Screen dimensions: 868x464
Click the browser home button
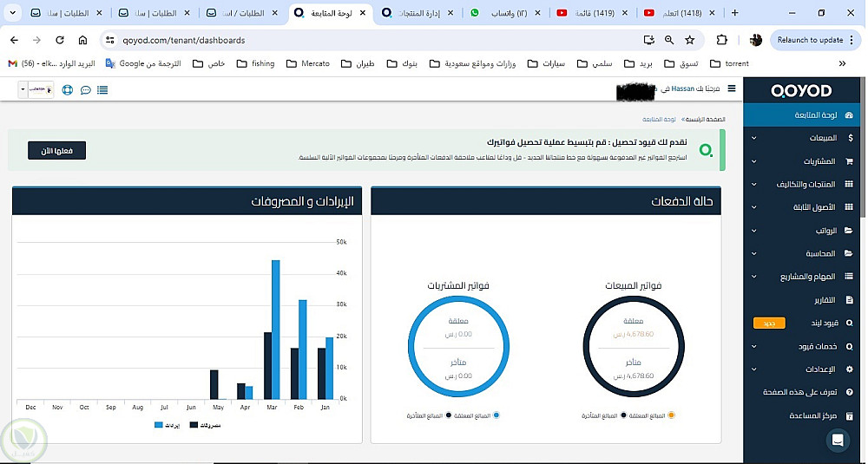(x=82, y=40)
